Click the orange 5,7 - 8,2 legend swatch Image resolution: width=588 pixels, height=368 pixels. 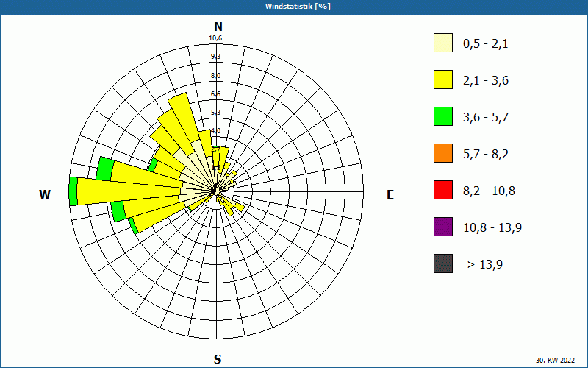pos(443,153)
